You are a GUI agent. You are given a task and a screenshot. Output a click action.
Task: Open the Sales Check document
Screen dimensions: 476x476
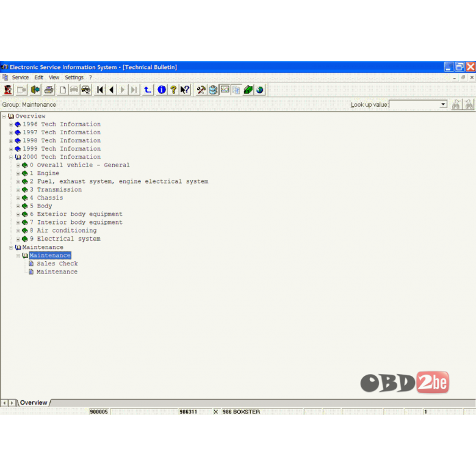[x=57, y=264]
